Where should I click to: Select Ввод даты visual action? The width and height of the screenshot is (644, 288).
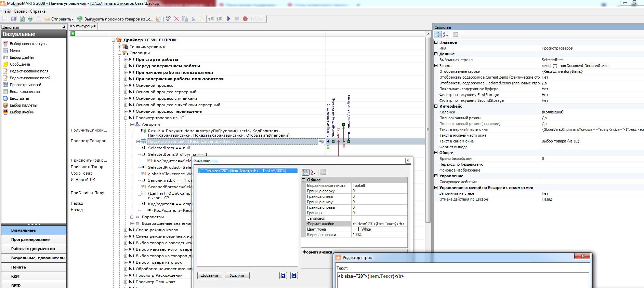[x=19, y=98]
